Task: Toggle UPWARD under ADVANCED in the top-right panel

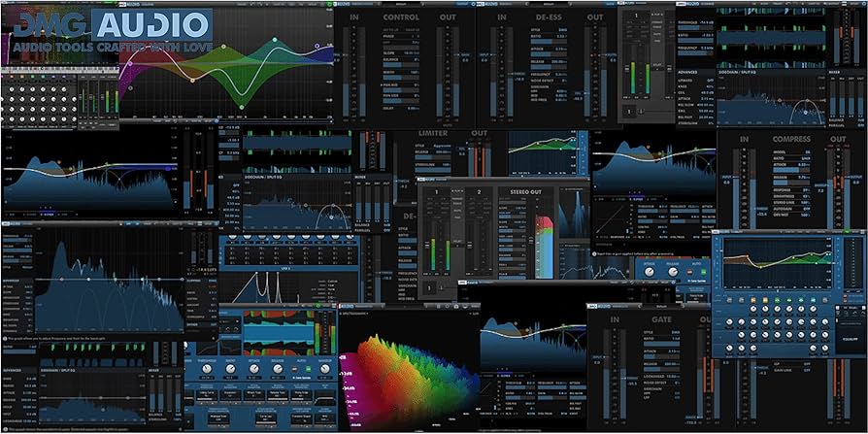Action: point(696,81)
